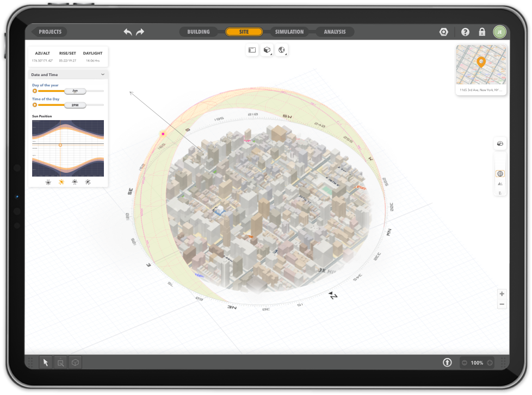Click the undo arrow
Image resolution: width=532 pixels, height=395 pixels.
(127, 32)
